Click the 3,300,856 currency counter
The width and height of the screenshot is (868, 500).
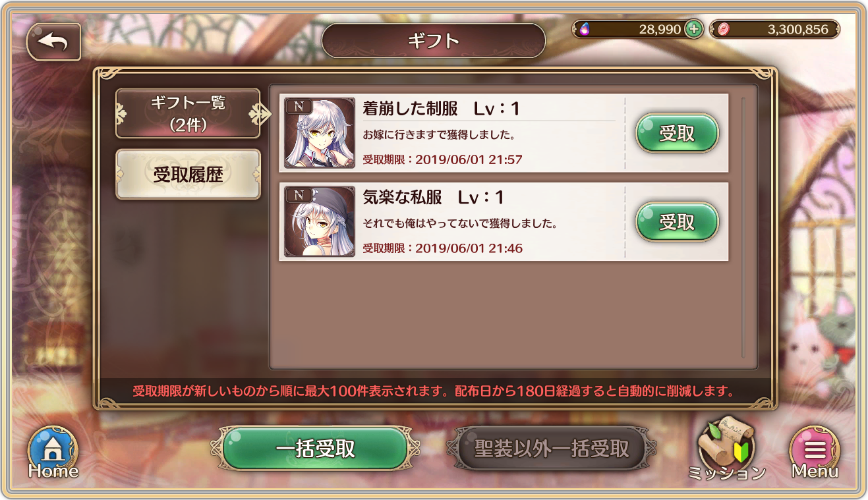point(774,29)
